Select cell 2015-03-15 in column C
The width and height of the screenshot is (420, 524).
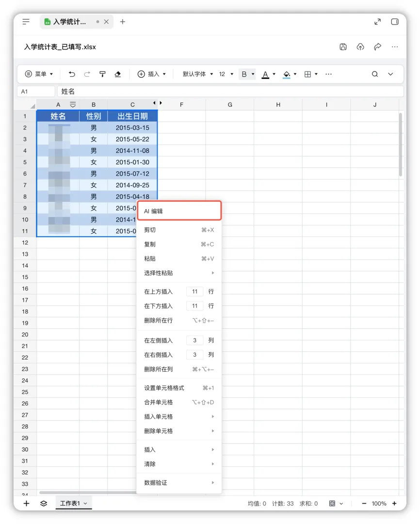132,128
